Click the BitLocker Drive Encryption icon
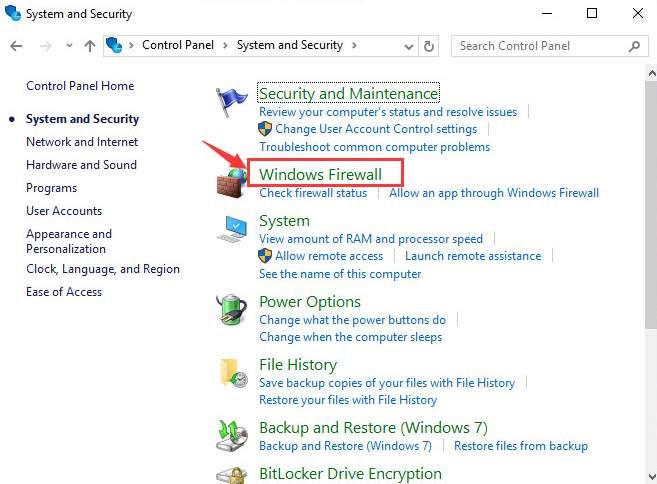Screen dimensions: 657x484 (232, 475)
